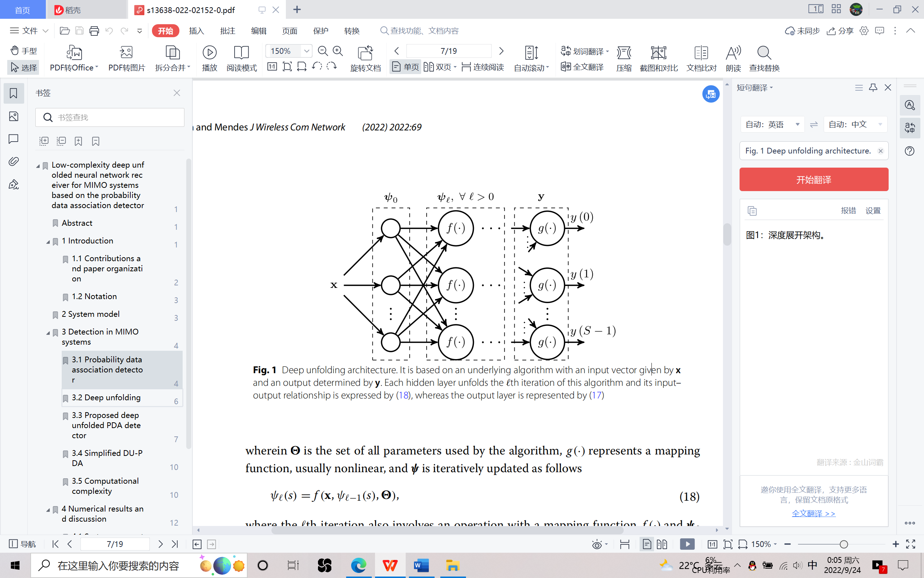Open PDF转图片 tool

pos(126,59)
